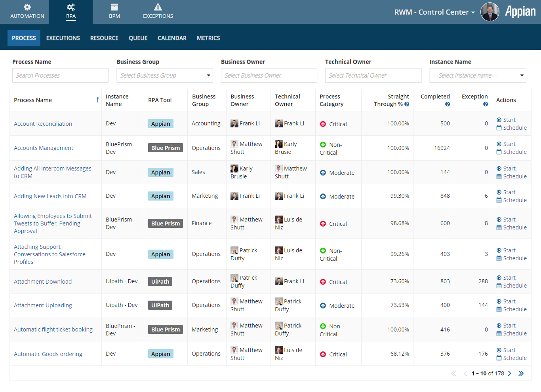Click the RPA Tool column header
Viewport: 541px width, 392px height.
[x=160, y=100]
